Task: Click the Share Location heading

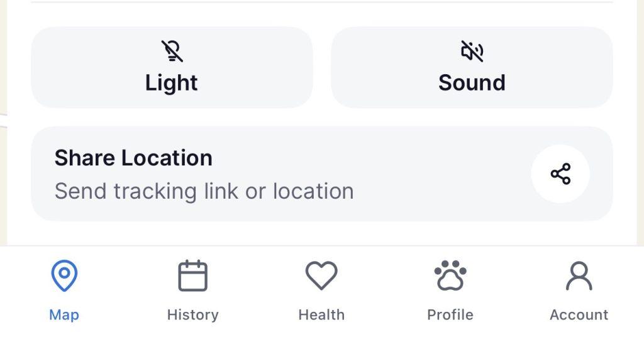Action: tap(133, 158)
